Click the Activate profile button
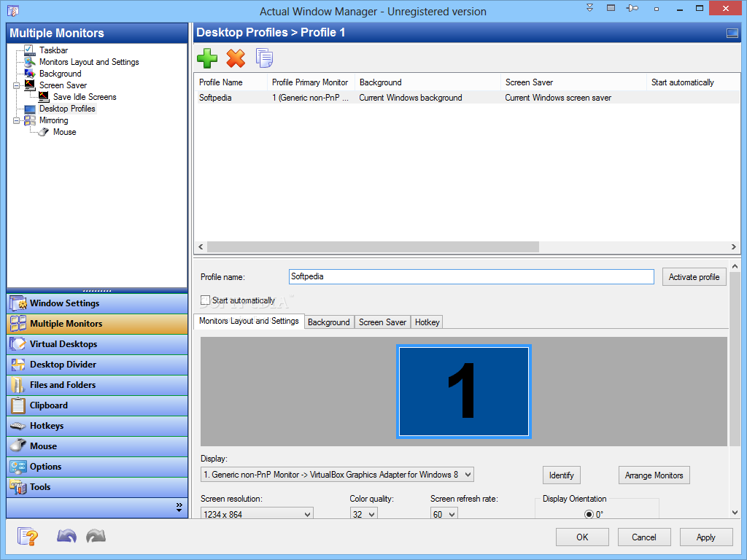The width and height of the screenshot is (747, 560). (694, 277)
